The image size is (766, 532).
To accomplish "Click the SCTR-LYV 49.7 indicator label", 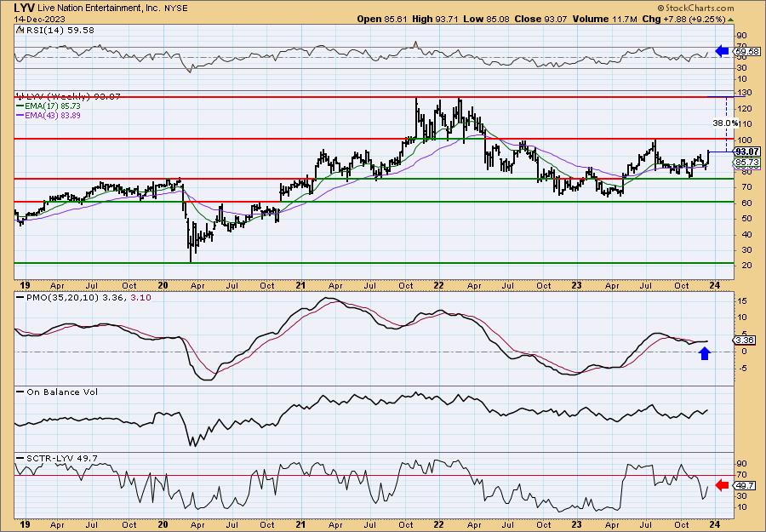I will point(62,458).
